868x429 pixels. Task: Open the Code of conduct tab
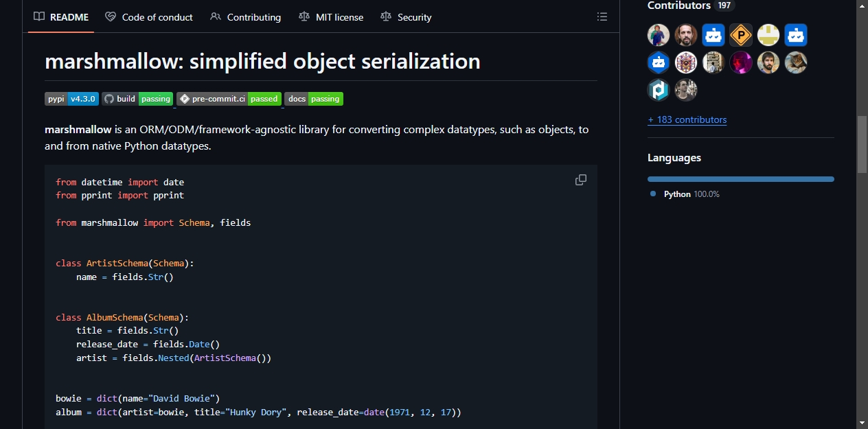click(149, 17)
